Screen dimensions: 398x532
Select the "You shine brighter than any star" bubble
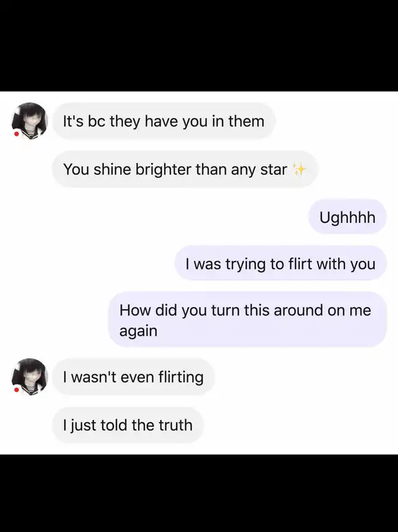click(x=185, y=169)
